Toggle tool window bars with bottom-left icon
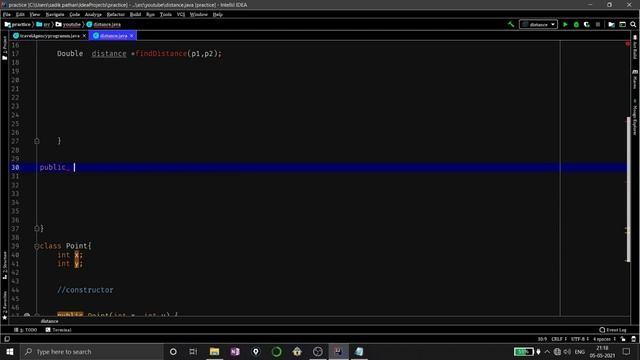The image size is (640, 360). click(7, 339)
